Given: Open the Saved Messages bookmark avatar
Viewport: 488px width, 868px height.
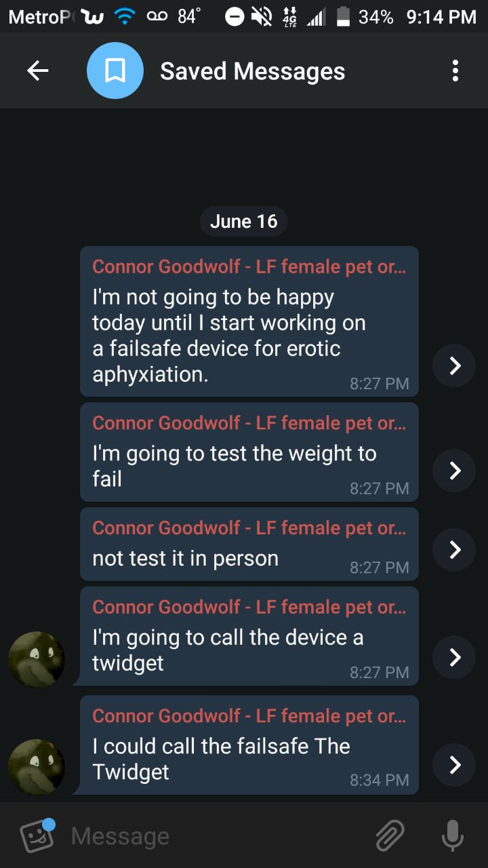Looking at the screenshot, I should (x=115, y=71).
